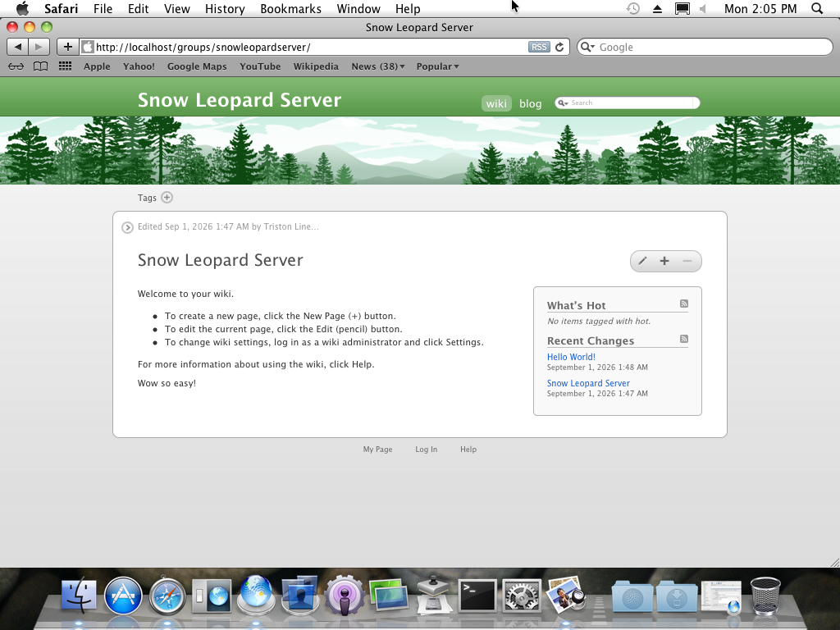Expand the edit history arrow beside 'Edited Sep 1'
Screen dimensions: 840x630
[127, 228]
